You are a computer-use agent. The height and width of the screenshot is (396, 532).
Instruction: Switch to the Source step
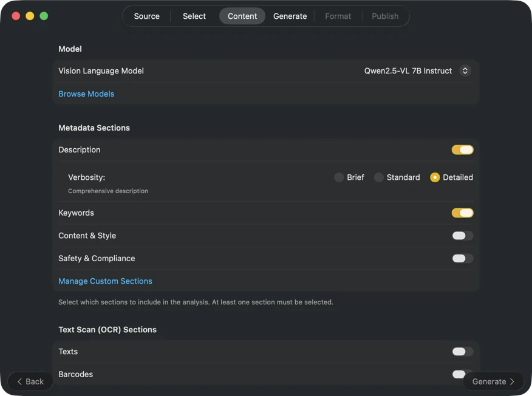click(146, 16)
